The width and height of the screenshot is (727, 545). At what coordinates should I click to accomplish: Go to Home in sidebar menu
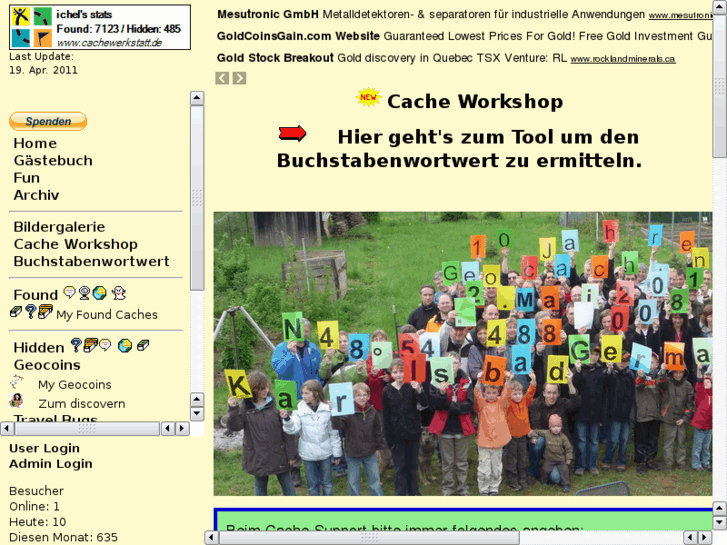click(x=35, y=143)
